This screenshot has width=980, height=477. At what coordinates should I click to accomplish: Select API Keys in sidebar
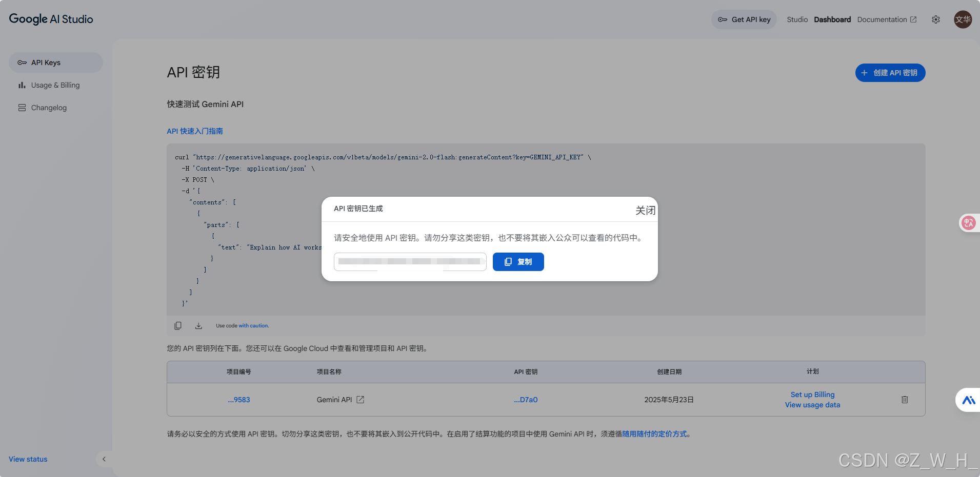coord(56,63)
